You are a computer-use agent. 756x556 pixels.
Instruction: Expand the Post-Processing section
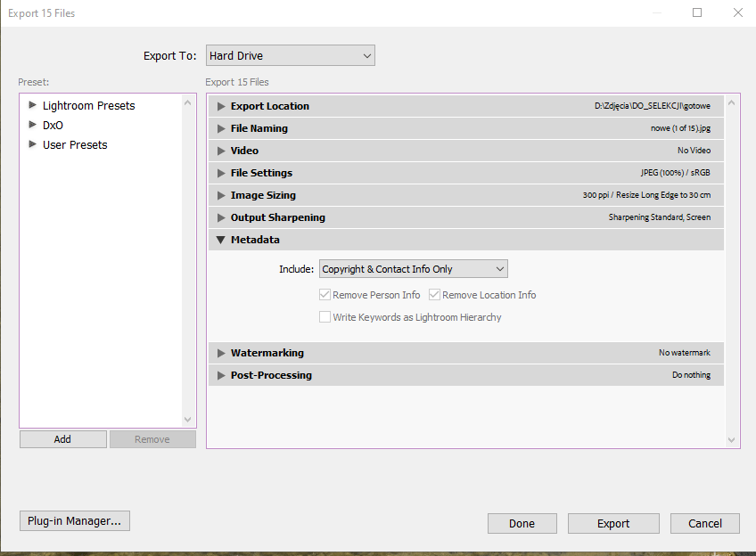click(222, 375)
